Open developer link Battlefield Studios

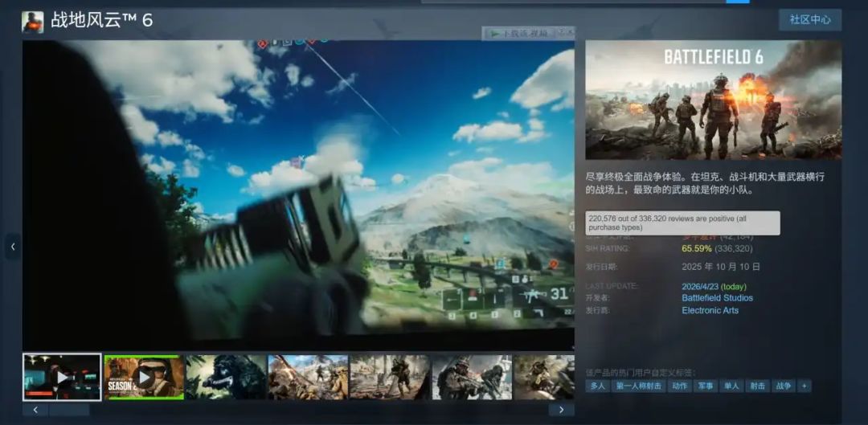(x=717, y=298)
